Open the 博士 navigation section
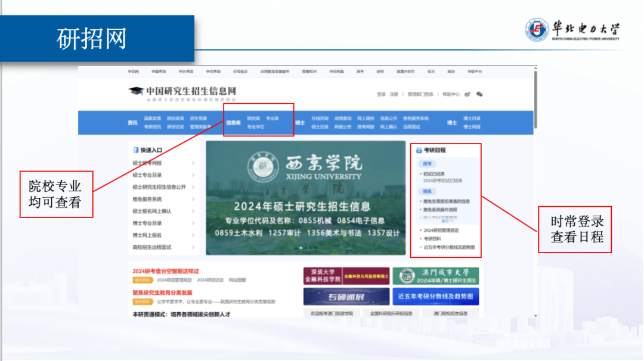 [452, 123]
